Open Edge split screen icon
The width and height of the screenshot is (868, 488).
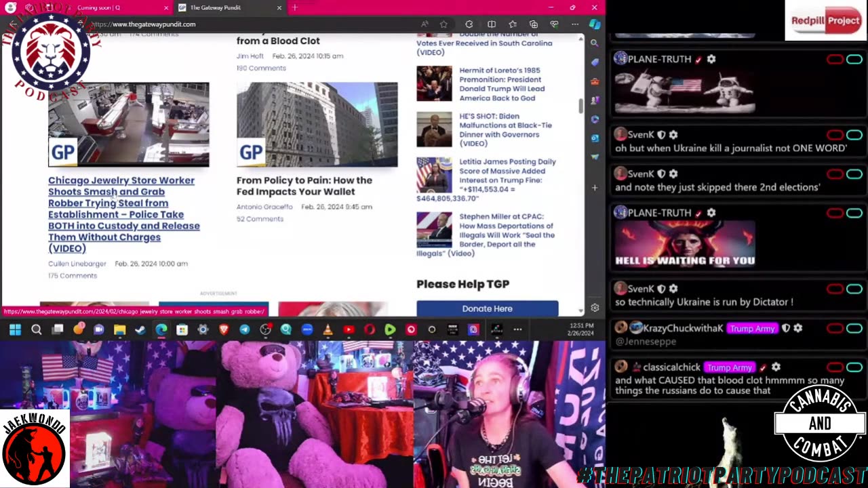[x=492, y=24]
